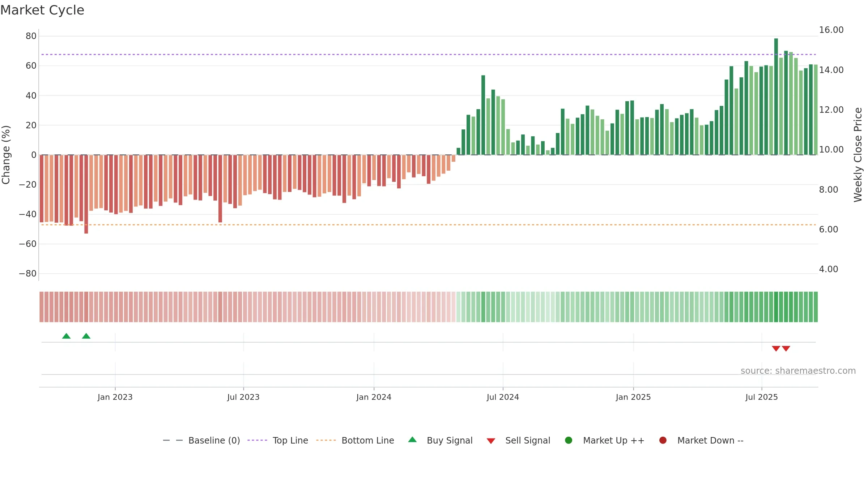Image resolution: width=868 pixels, height=488 pixels.
Task: Click the −20 tick on the Change axis
Action: tap(28, 184)
